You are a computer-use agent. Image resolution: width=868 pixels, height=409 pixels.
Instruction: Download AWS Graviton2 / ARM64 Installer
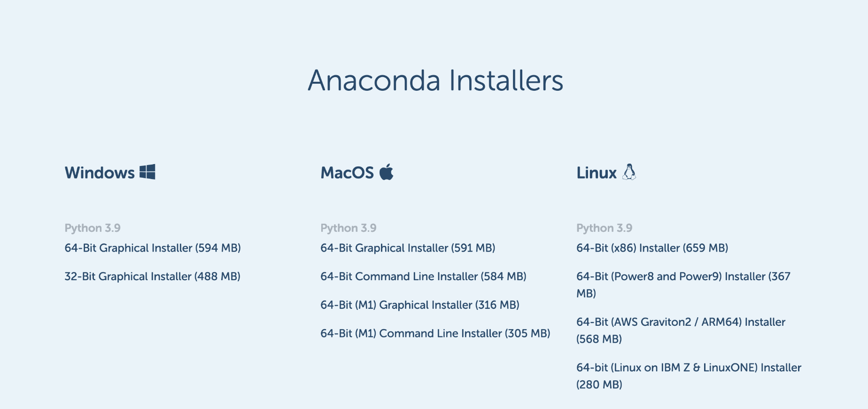pyautogui.click(x=681, y=322)
